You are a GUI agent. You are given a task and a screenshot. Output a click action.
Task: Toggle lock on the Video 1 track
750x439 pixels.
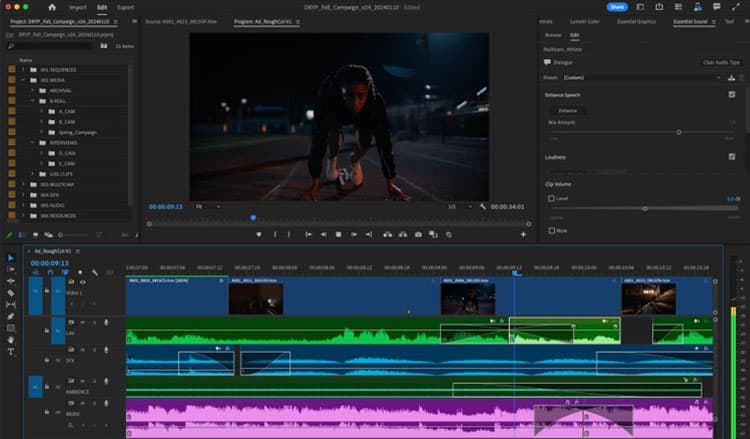pyautogui.click(x=47, y=291)
